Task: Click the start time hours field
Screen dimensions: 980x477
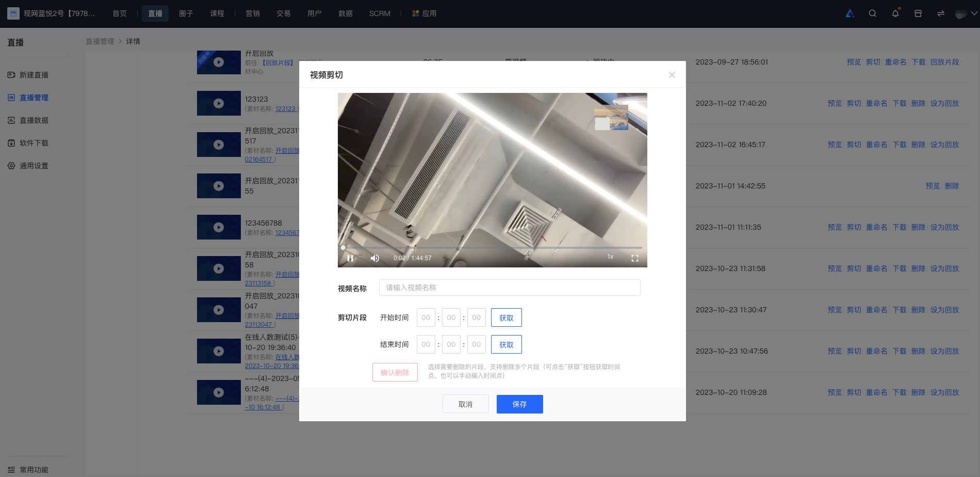Action: tap(426, 317)
